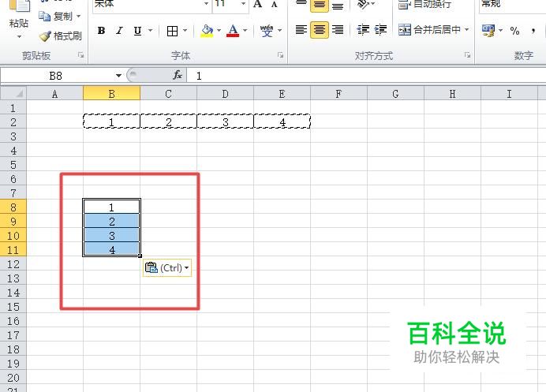Screen dimensions: 546x392
Task: Toggle underline formatting
Action: pyautogui.click(x=137, y=31)
